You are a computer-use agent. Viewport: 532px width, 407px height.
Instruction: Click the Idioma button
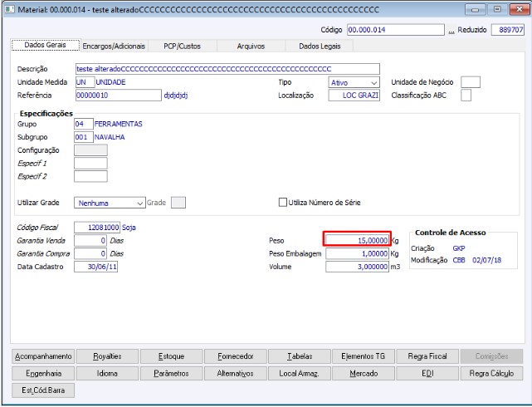click(x=107, y=374)
